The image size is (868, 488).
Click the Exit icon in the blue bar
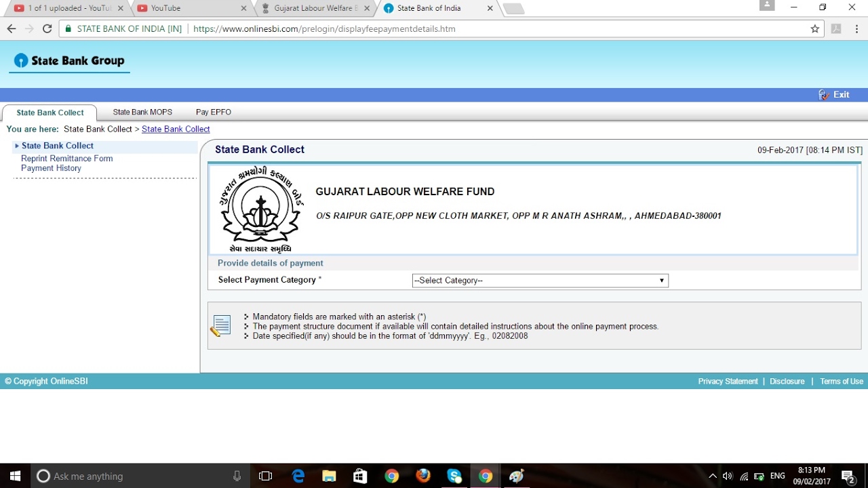[x=824, y=95]
